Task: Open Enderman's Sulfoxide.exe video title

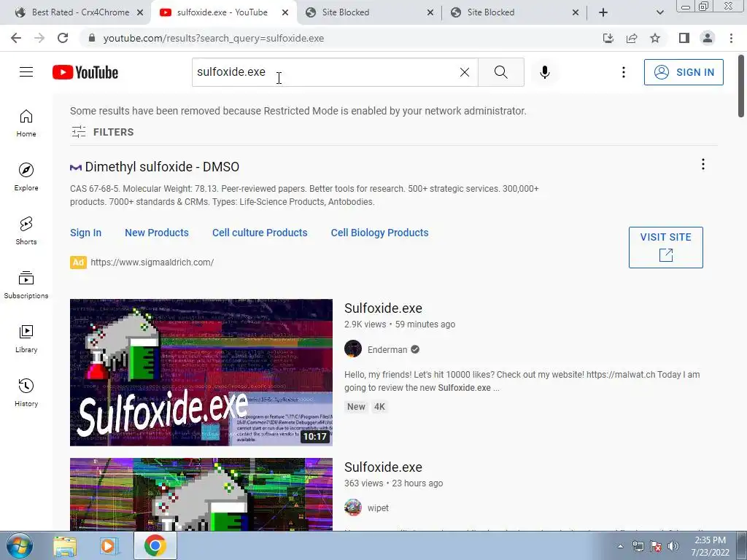Action: point(383,308)
